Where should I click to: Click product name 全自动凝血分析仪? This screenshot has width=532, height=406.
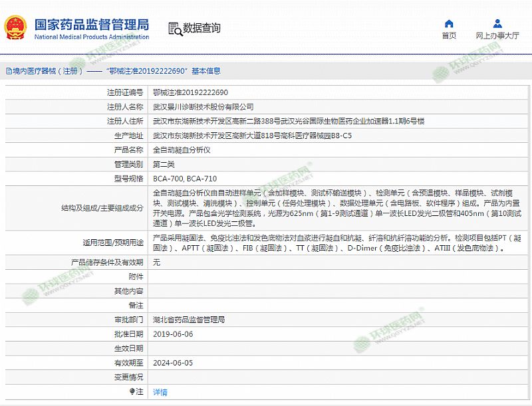pyautogui.click(x=182, y=150)
